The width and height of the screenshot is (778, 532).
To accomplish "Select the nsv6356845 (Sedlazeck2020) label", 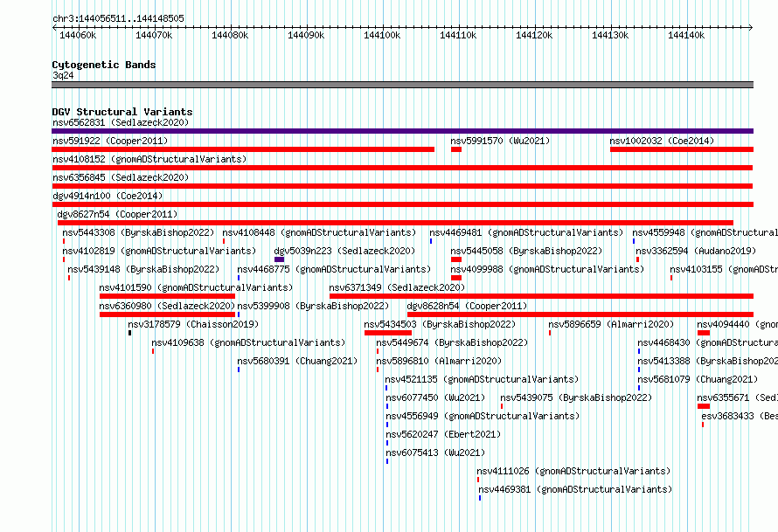I will (x=121, y=177).
